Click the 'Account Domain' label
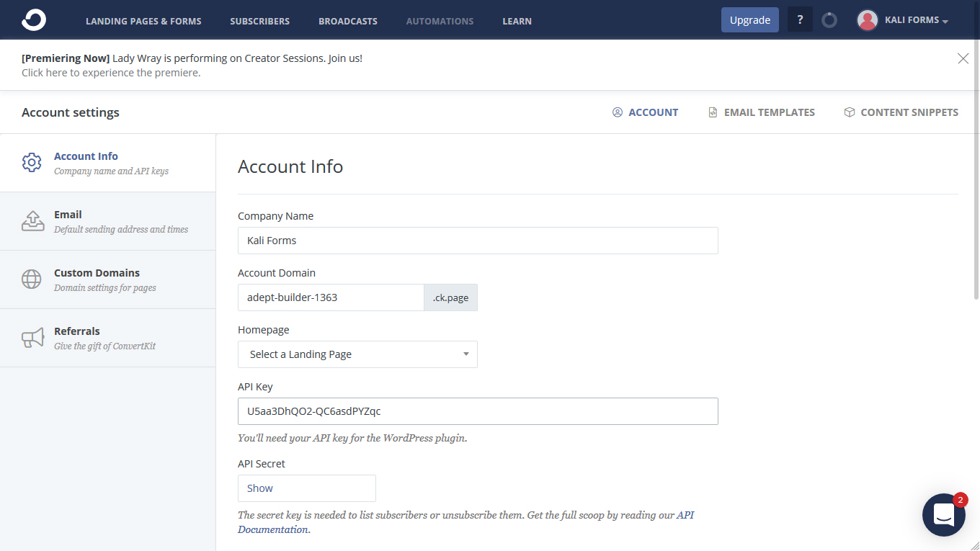The width and height of the screenshot is (980, 551). click(277, 273)
